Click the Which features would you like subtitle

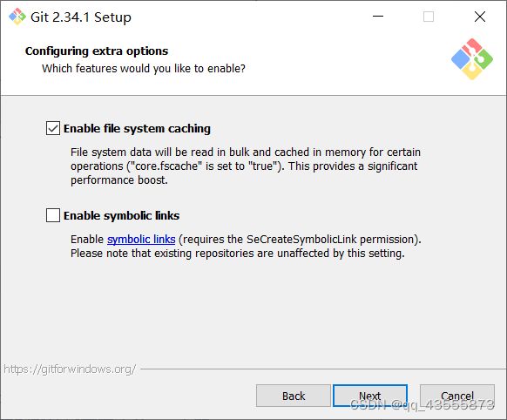pyautogui.click(x=144, y=69)
